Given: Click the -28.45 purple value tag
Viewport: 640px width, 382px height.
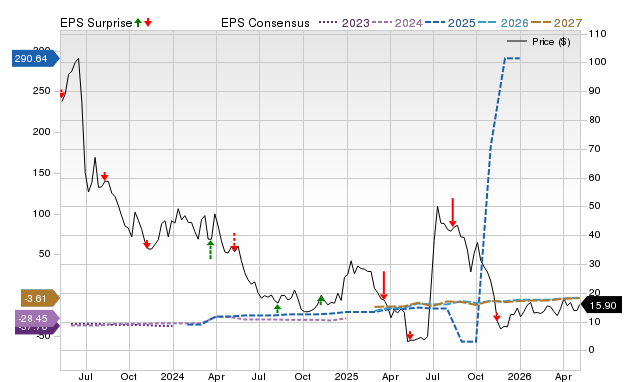Looking at the screenshot, I should (x=37, y=318).
